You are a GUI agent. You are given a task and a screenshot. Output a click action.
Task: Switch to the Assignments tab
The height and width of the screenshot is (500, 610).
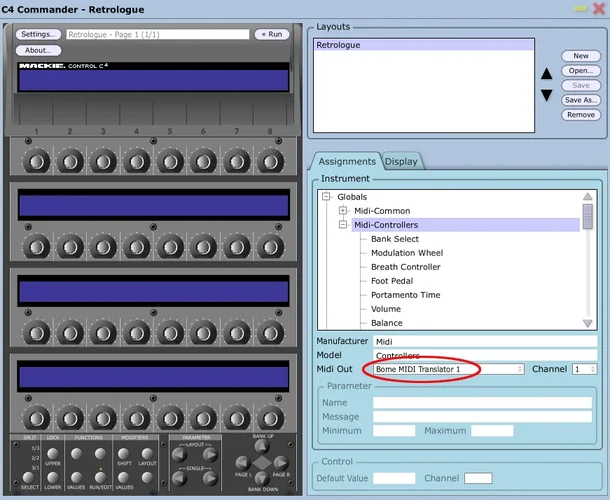347,161
